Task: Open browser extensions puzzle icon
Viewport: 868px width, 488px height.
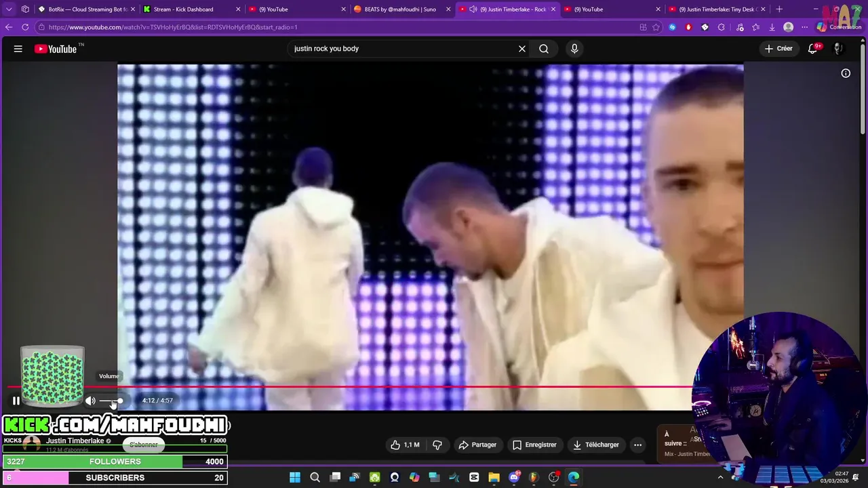Action: pos(721,27)
